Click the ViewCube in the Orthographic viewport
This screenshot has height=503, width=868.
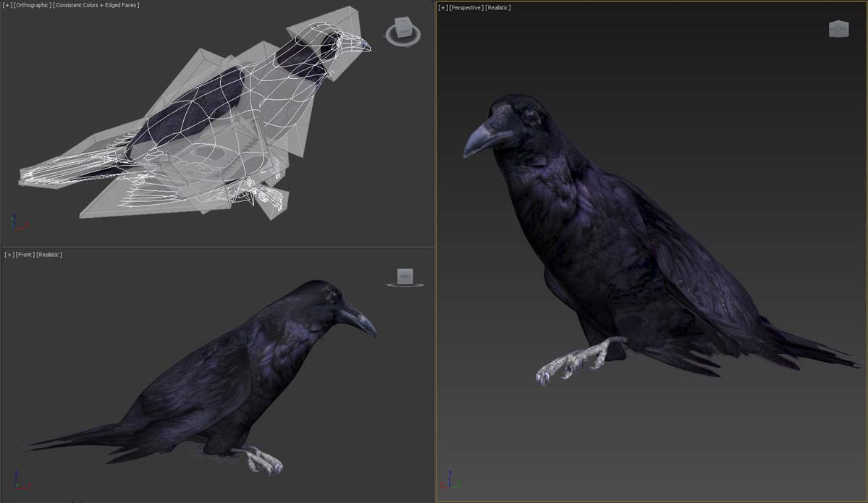(403, 29)
